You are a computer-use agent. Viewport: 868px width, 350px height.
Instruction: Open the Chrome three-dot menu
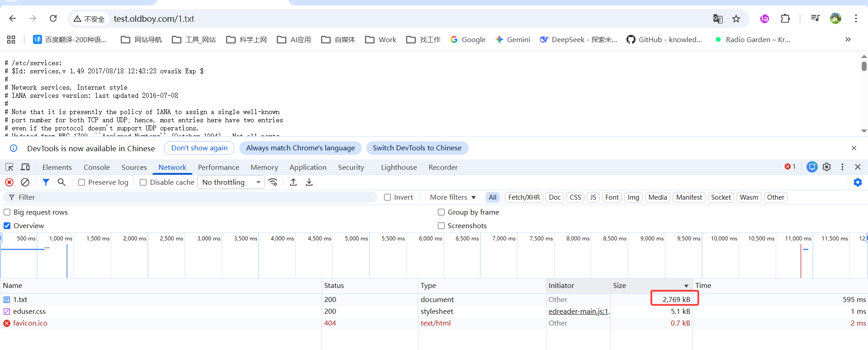pos(856,19)
